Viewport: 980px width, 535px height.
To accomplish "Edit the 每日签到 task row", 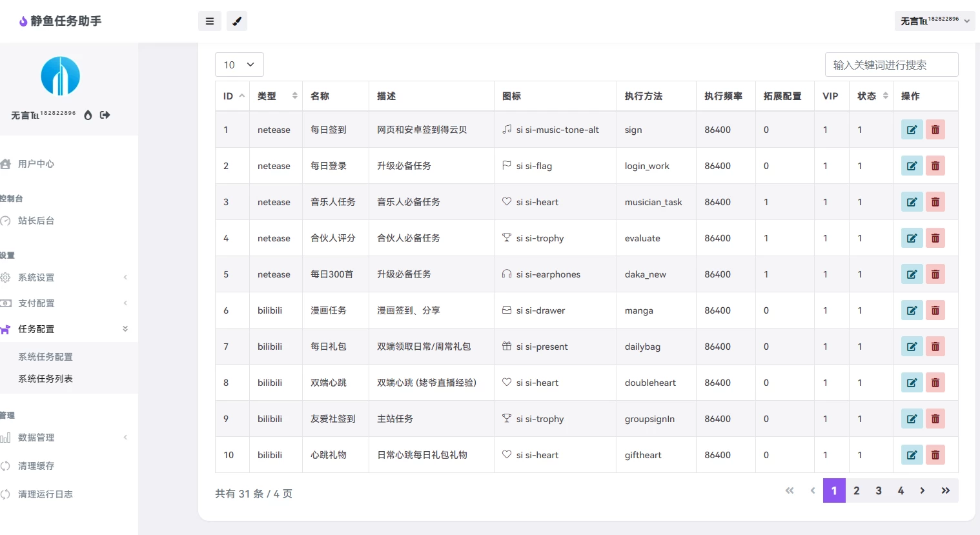I will (912, 130).
